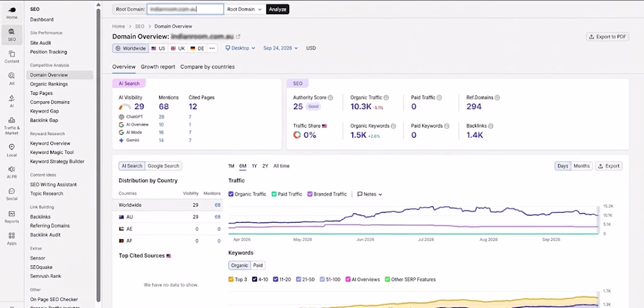The width and height of the screenshot is (644, 308).
Task: Click the ChatGPT icon in AI Search
Action: [x=121, y=117]
